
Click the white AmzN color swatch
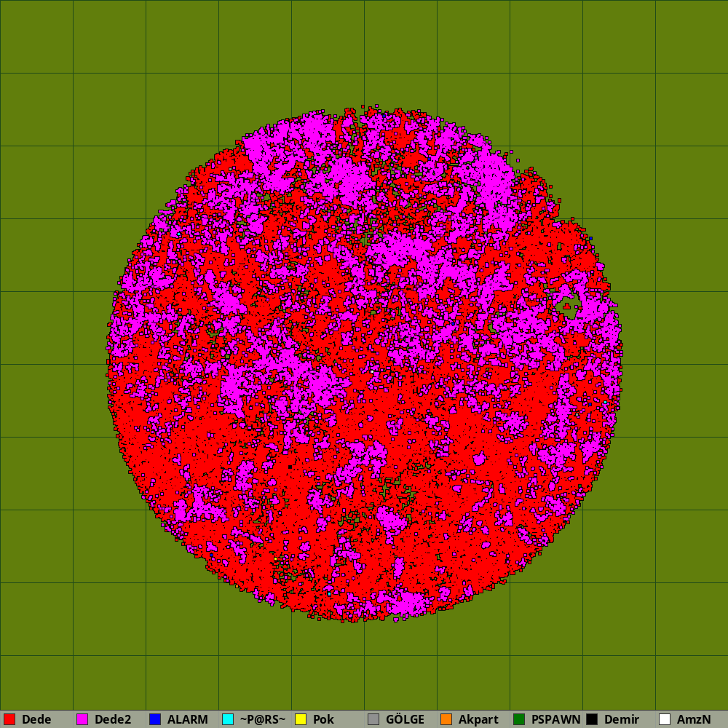click(x=665, y=719)
